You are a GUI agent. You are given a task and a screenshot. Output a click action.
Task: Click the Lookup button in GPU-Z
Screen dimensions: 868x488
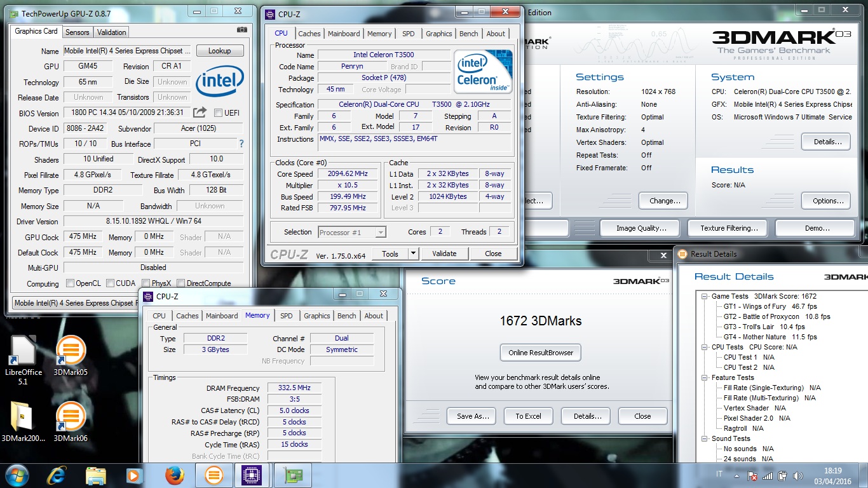click(x=220, y=51)
